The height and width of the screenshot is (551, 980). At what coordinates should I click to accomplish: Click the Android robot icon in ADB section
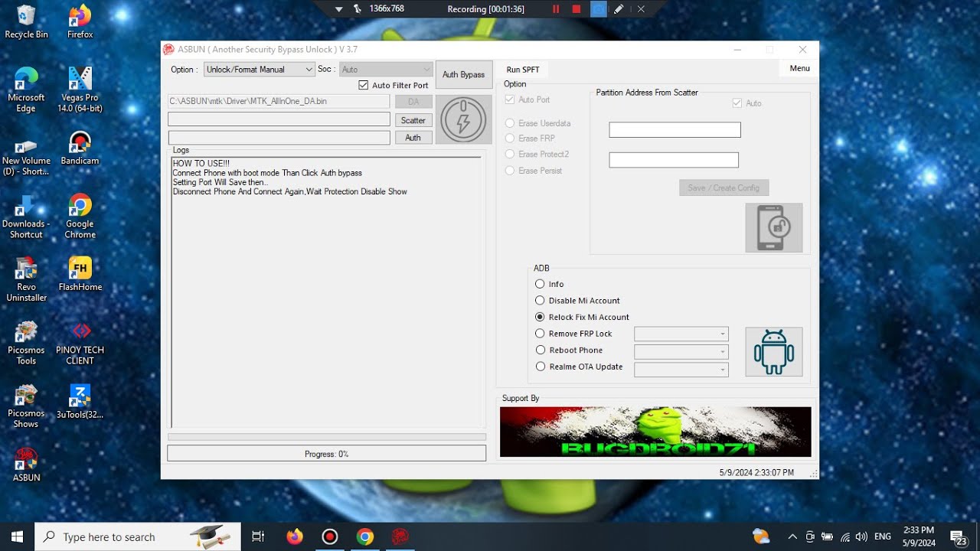pyautogui.click(x=773, y=352)
